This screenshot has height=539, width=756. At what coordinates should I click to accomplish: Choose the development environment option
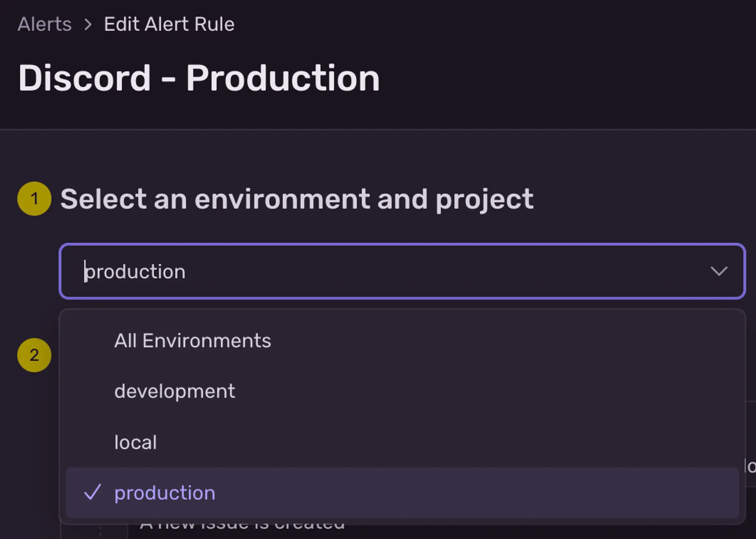coord(175,391)
